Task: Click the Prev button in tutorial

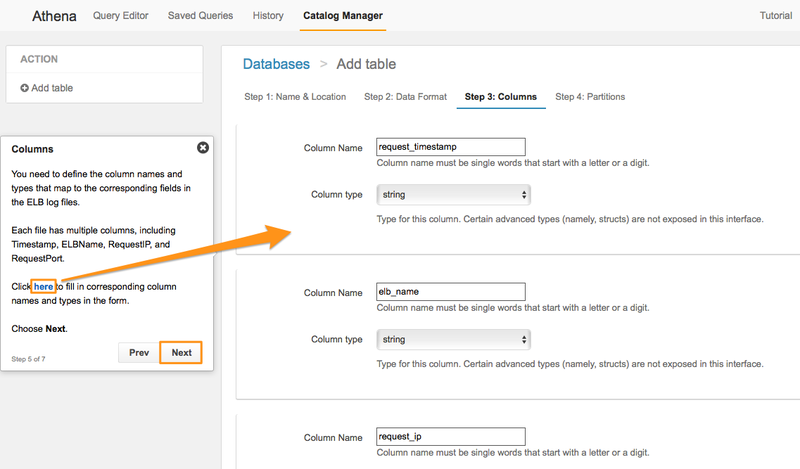Action: (139, 353)
